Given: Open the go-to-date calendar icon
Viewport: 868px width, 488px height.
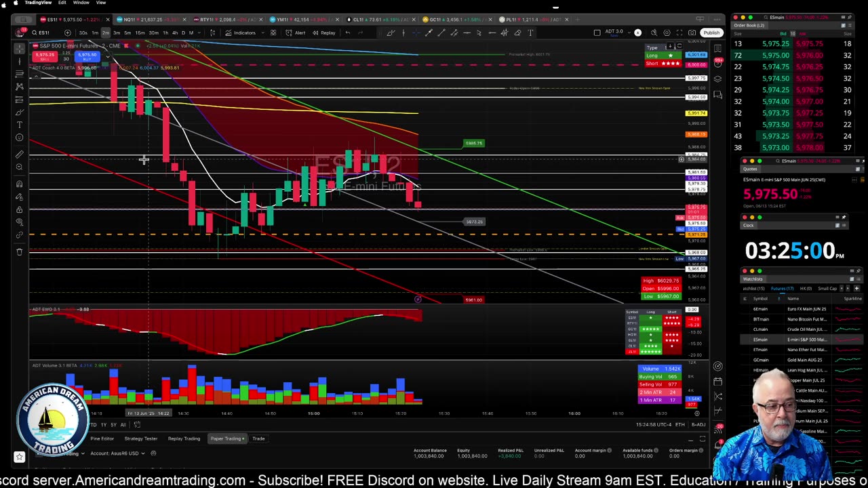Looking at the screenshot, I should pos(137,424).
